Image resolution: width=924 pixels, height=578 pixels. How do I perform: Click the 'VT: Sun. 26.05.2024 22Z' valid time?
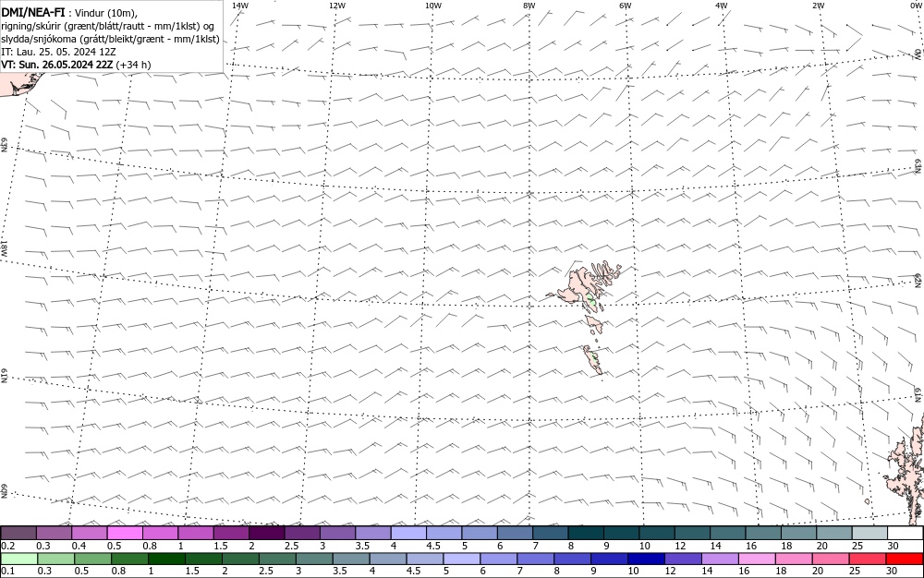(x=57, y=65)
